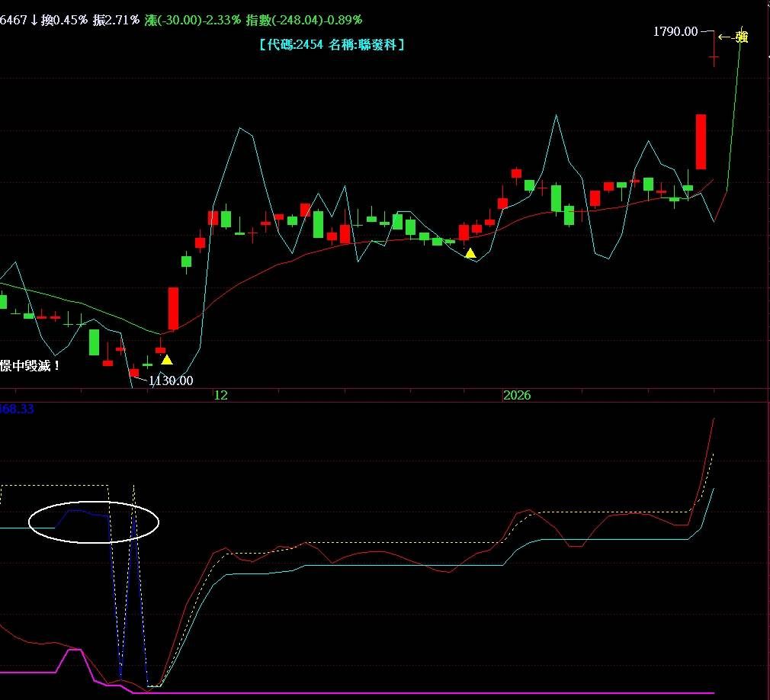Click the white annotation text ending in 毀滅！

[30, 366]
